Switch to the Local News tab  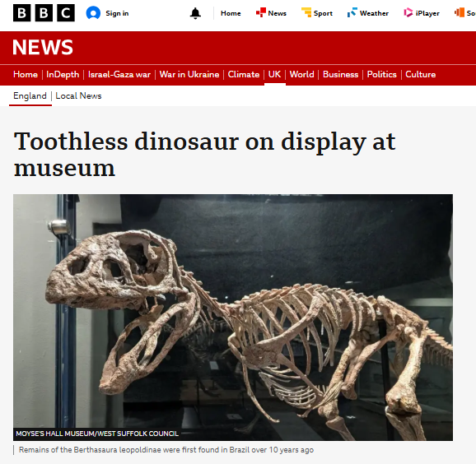tap(78, 95)
